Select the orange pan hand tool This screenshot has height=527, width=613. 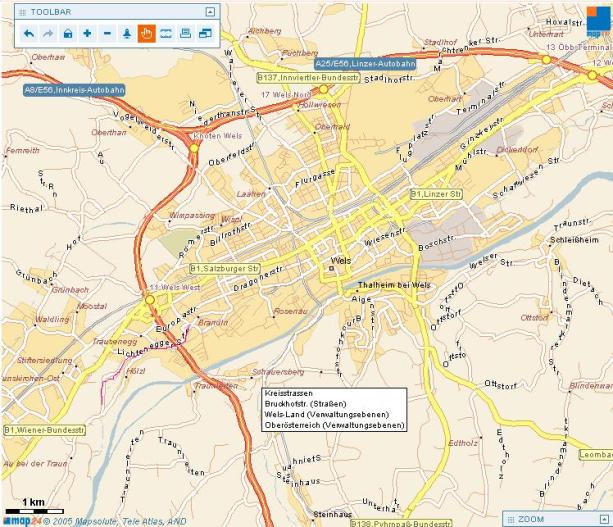click(146, 33)
